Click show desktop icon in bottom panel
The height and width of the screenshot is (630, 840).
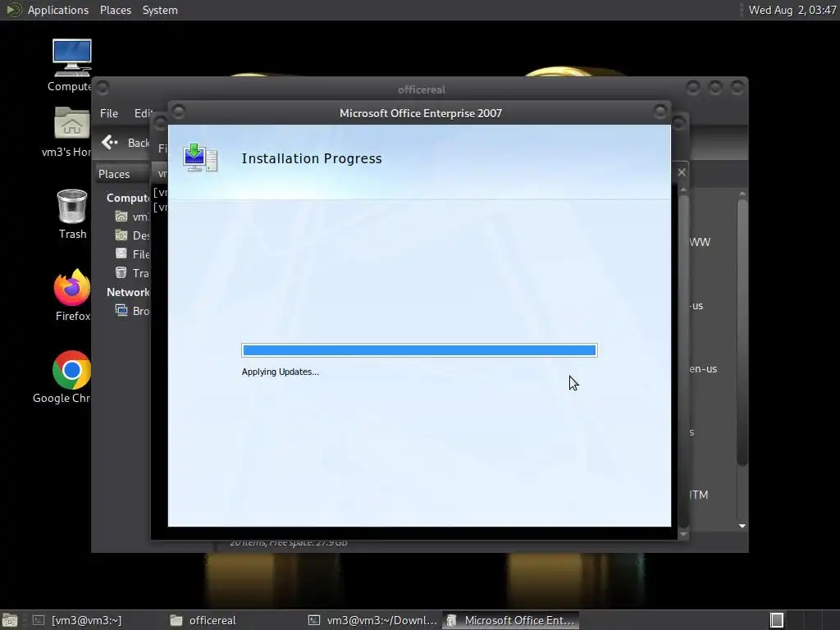coord(10,620)
